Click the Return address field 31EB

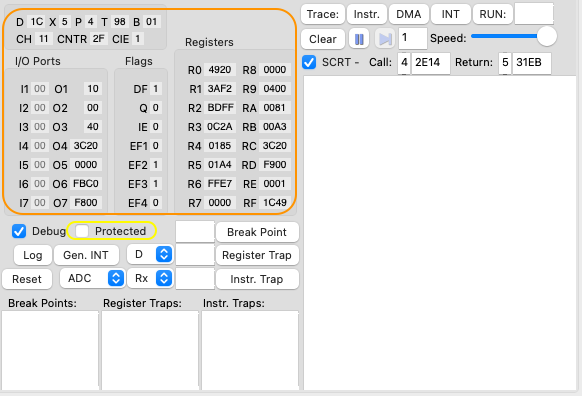tap(532, 63)
